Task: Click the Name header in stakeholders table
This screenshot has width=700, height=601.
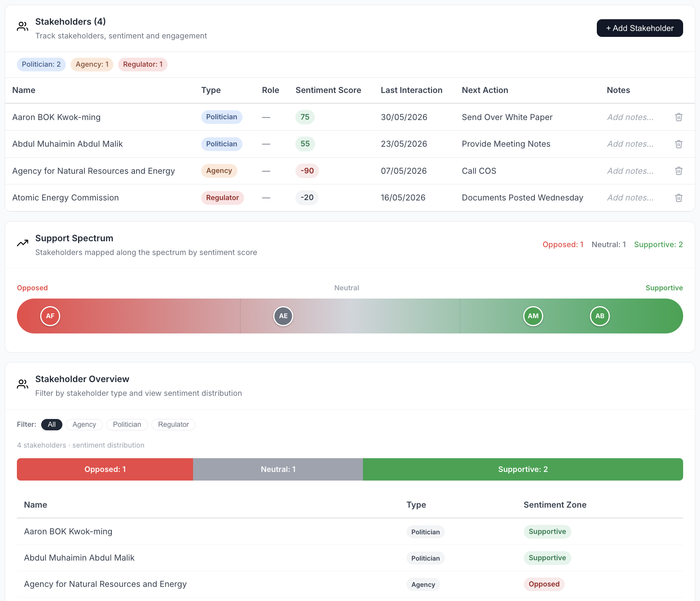Action: point(24,90)
